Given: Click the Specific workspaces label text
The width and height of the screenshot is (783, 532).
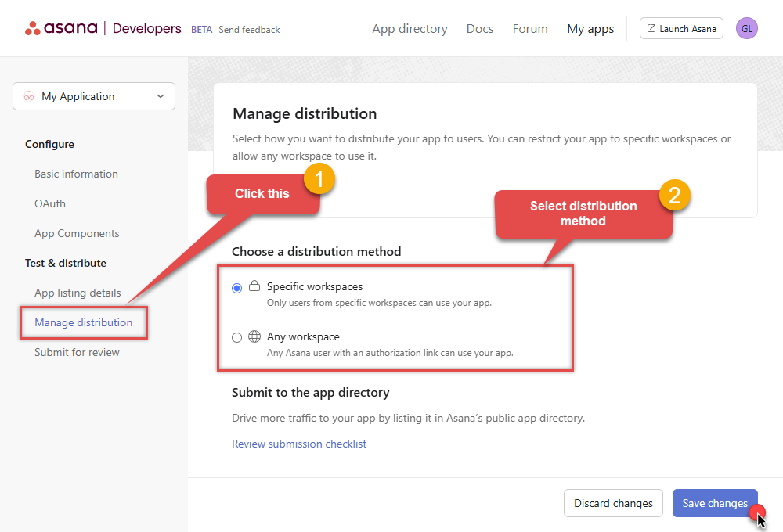Looking at the screenshot, I should [315, 286].
